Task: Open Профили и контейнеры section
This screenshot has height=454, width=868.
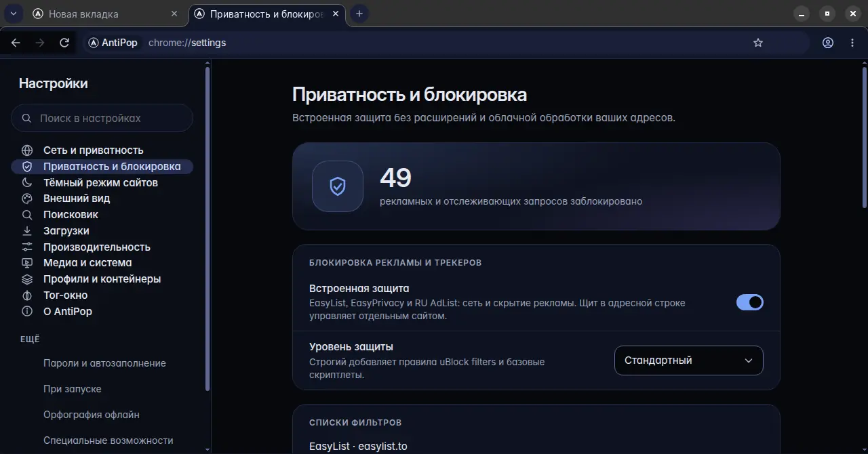Action: 102,279
